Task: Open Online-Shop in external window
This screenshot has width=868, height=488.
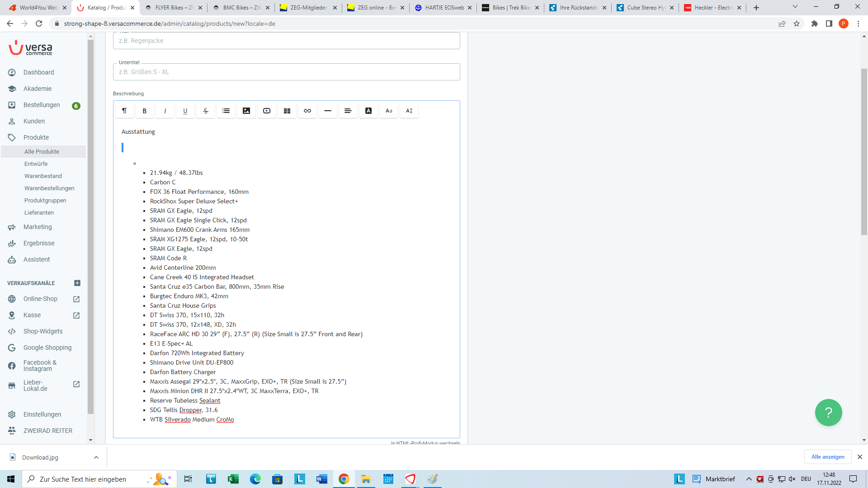Action: coord(76,299)
